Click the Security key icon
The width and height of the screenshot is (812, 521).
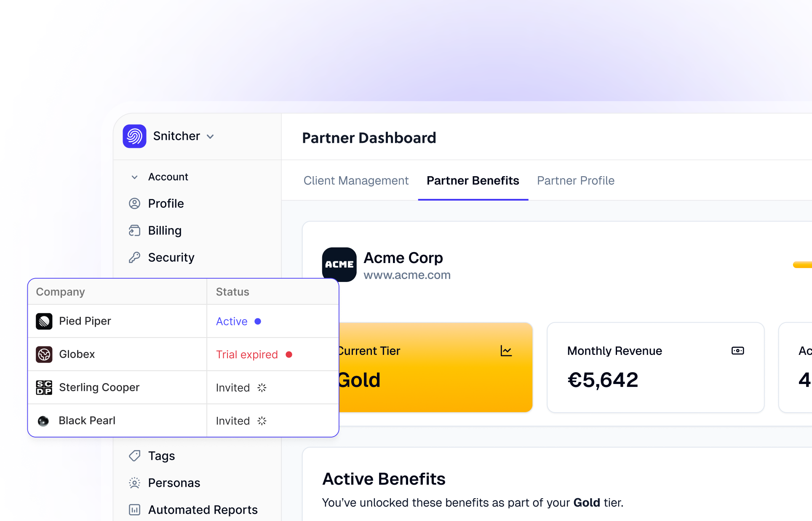pos(134,258)
